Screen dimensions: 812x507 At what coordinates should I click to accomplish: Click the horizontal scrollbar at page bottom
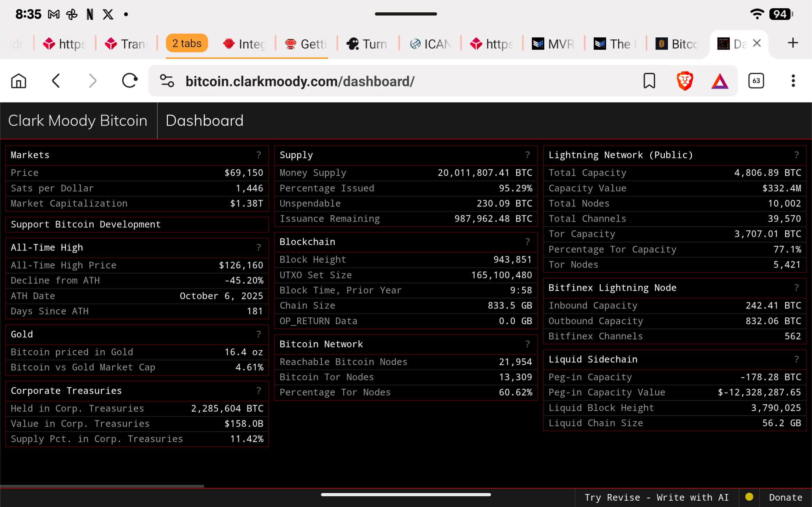tap(102, 486)
